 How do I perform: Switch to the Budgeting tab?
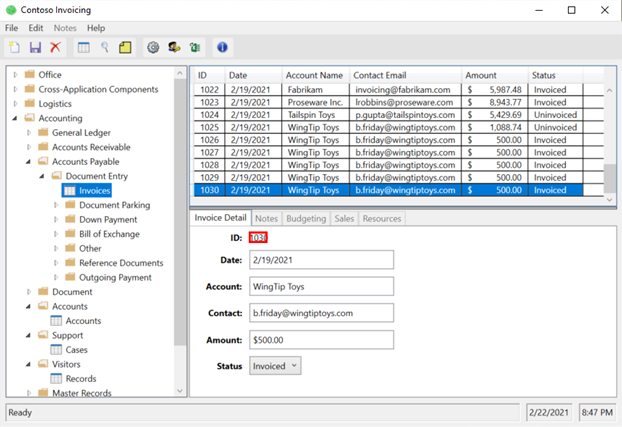coord(305,218)
